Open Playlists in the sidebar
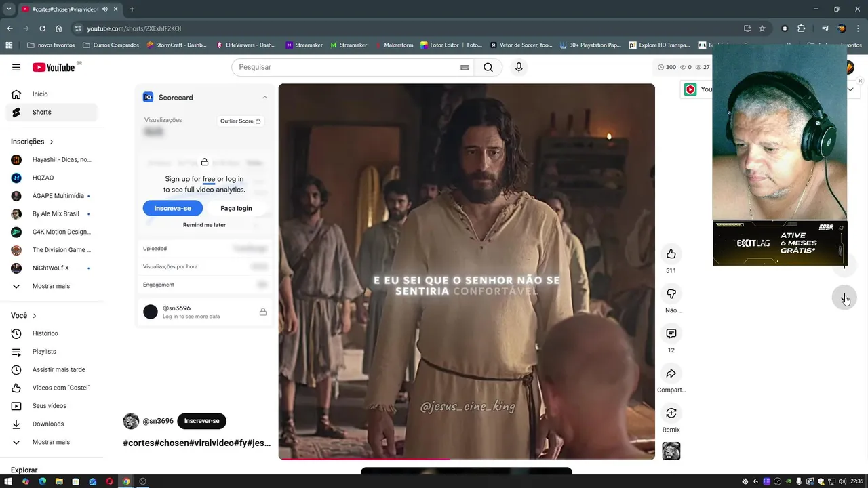The image size is (868, 488). [x=52, y=352]
